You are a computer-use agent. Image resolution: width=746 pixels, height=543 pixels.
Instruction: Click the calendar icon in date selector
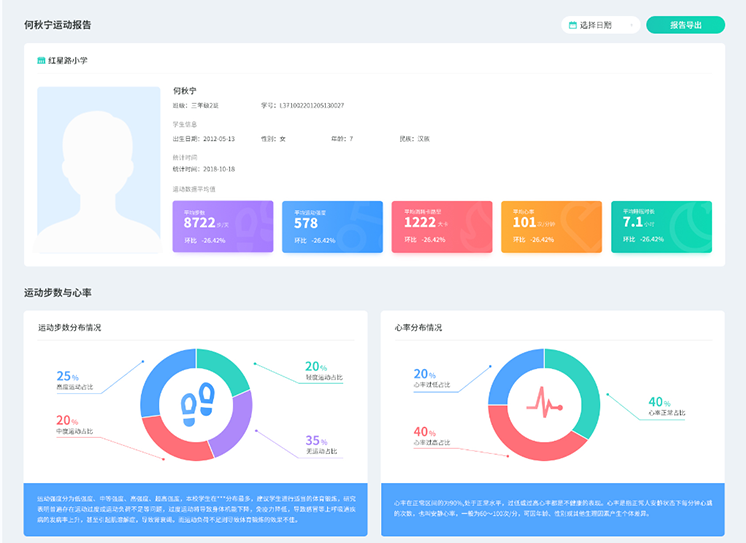click(x=573, y=25)
